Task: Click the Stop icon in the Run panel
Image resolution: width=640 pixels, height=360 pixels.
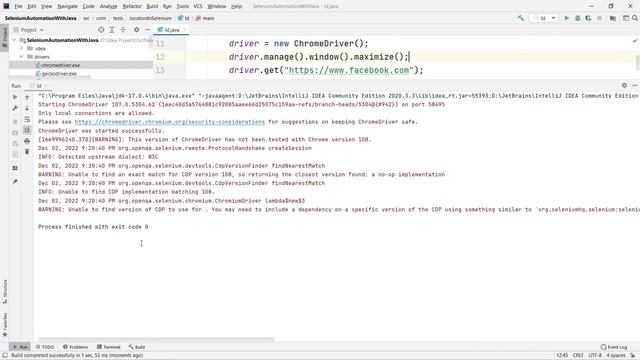Action: tap(15, 122)
